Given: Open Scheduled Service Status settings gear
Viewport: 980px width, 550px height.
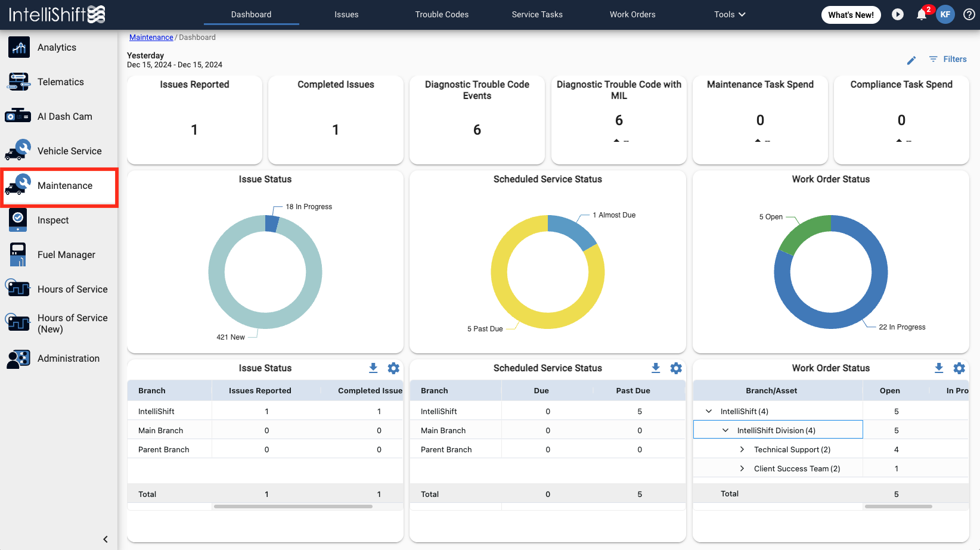Looking at the screenshot, I should click(676, 368).
